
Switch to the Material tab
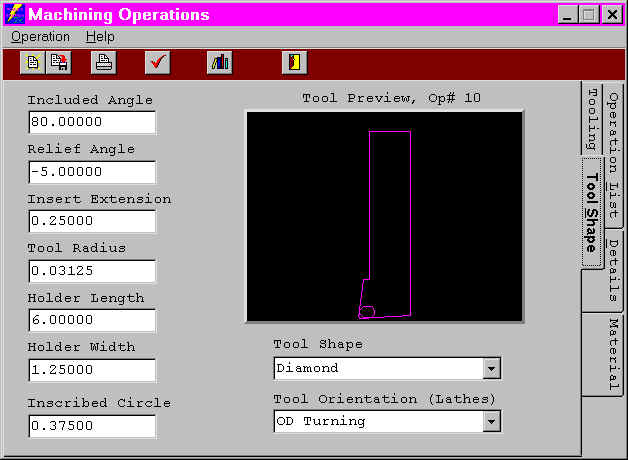[x=613, y=354]
